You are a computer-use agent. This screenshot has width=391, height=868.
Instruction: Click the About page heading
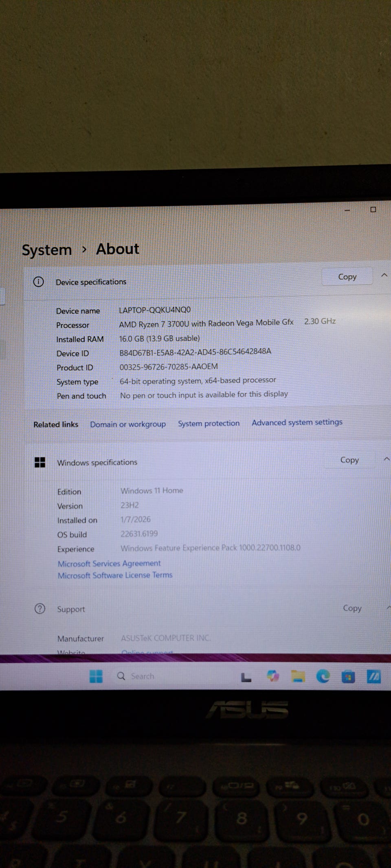(118, 249)
